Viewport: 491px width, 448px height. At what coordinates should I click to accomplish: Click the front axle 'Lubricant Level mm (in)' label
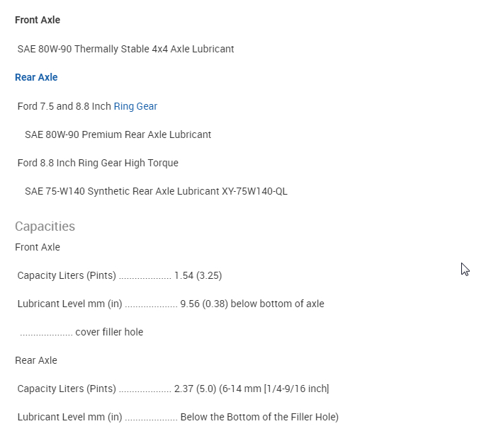tap(69, 304)
